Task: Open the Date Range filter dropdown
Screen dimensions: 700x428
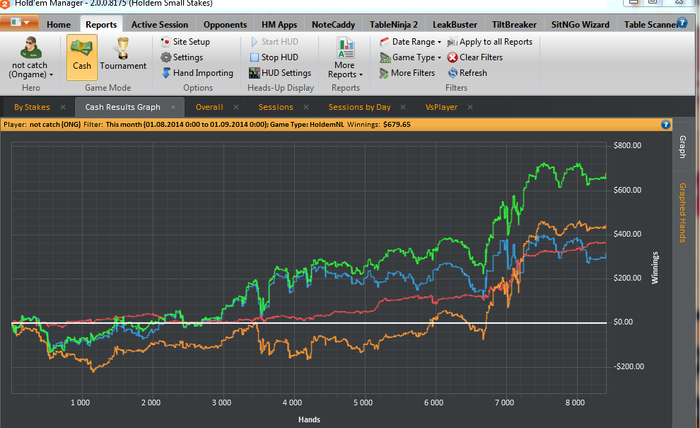Action: (x=410, y=42)
